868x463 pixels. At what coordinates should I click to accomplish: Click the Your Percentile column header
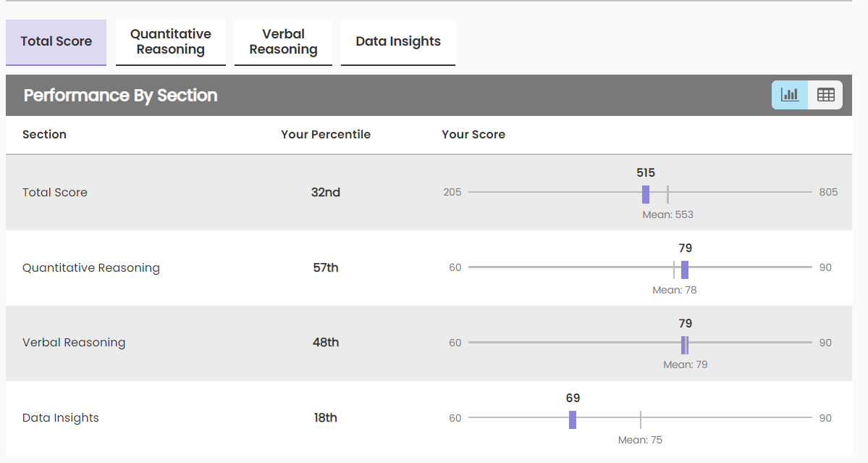pos(326,134)
